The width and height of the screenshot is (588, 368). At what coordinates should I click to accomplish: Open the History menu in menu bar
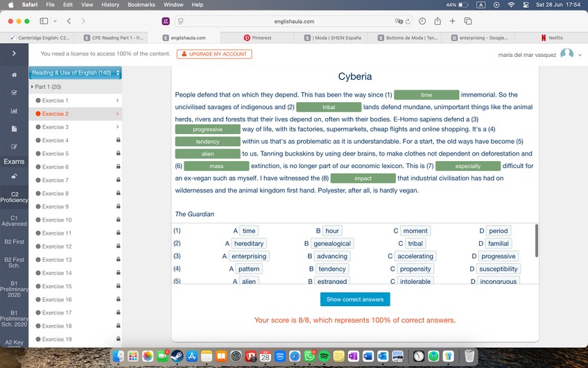110,5
